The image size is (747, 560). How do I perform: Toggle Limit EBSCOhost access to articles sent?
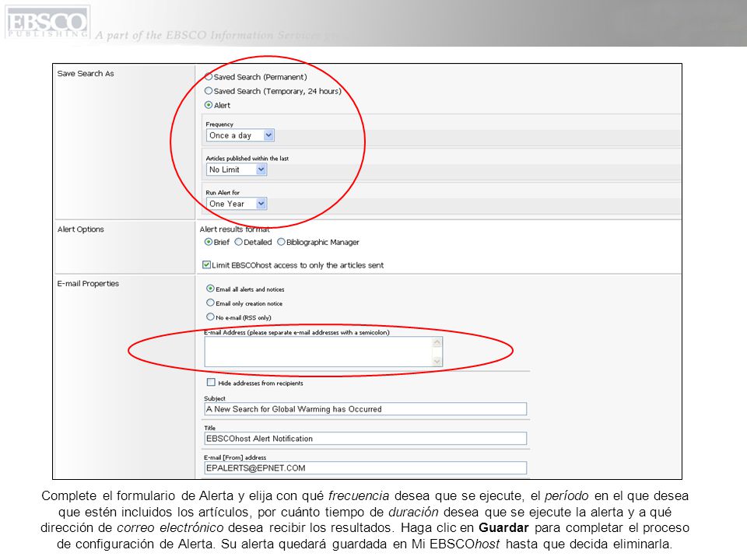[206, 264]
